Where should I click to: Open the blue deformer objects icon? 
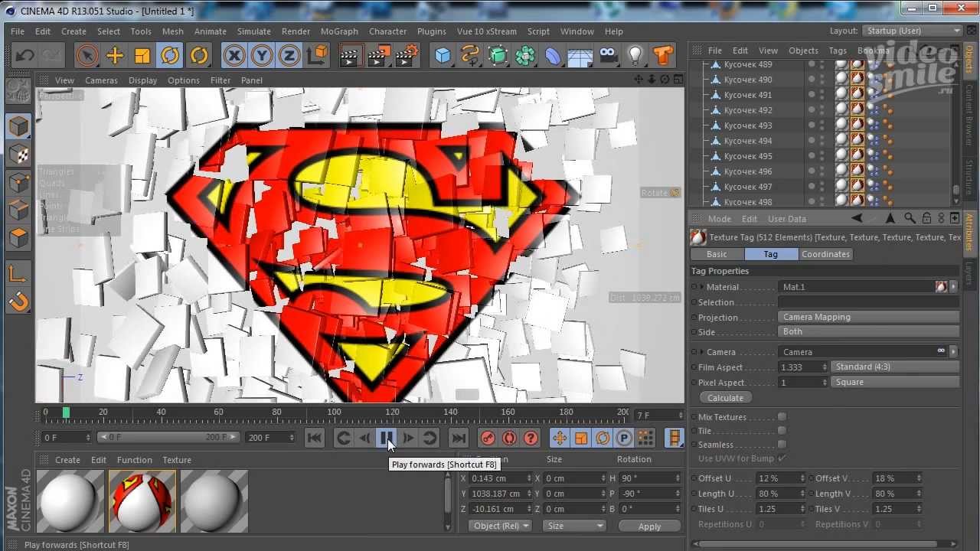[x=553, y=55]
